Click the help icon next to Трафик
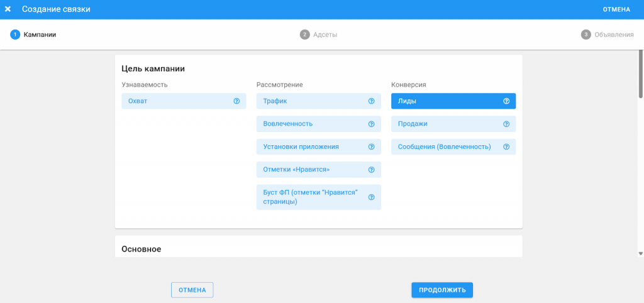Screen dimensions: 644x303 (x=371, y=101)
